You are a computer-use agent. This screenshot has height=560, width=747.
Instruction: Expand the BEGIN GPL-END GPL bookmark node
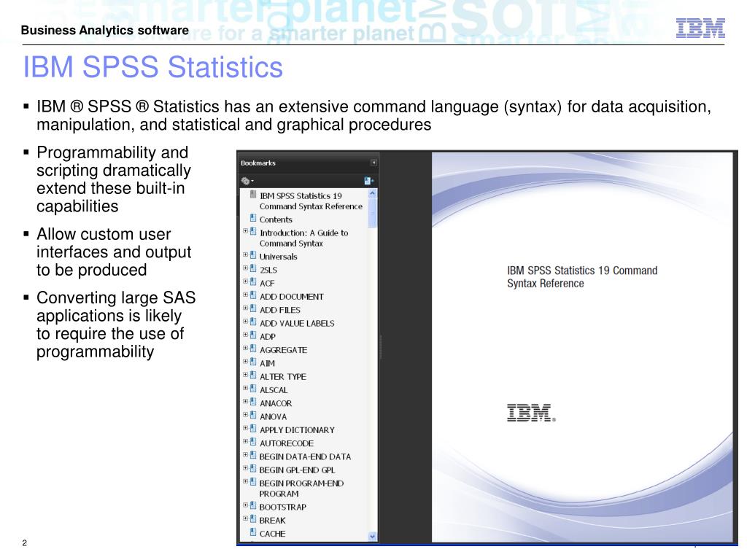[x=245, y=468]
